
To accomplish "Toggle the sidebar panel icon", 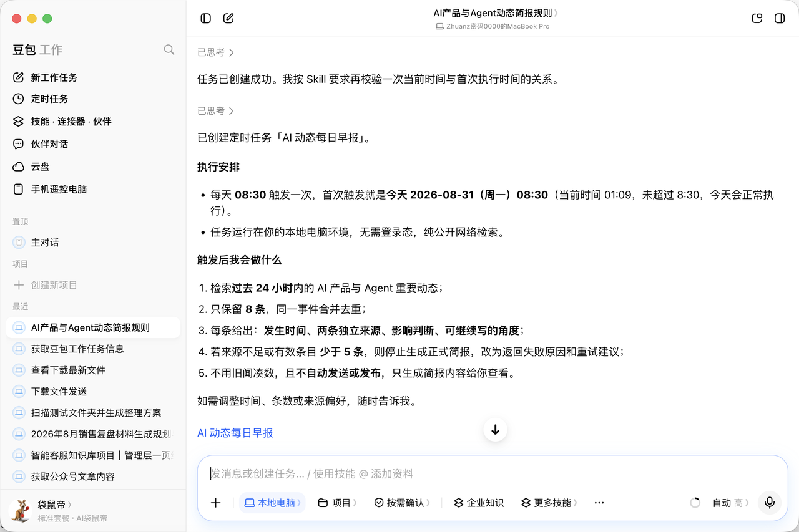I will point(206,19).
